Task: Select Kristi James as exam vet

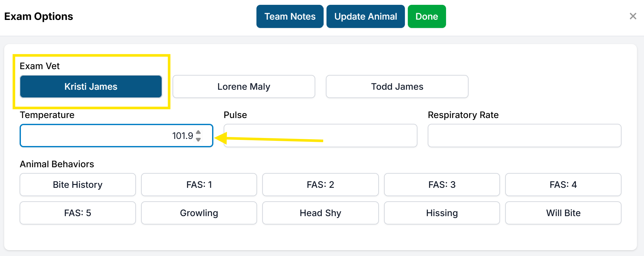Action: 91,87
